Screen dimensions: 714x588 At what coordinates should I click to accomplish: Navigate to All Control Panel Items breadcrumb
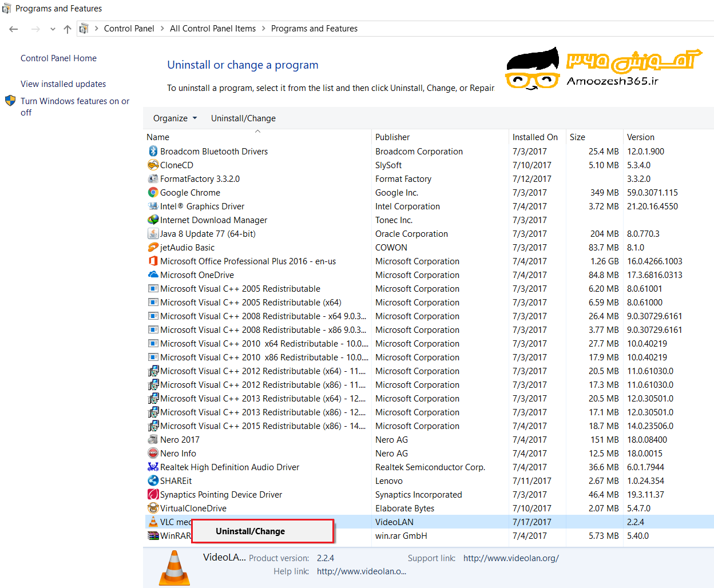(x=213, y=29)
